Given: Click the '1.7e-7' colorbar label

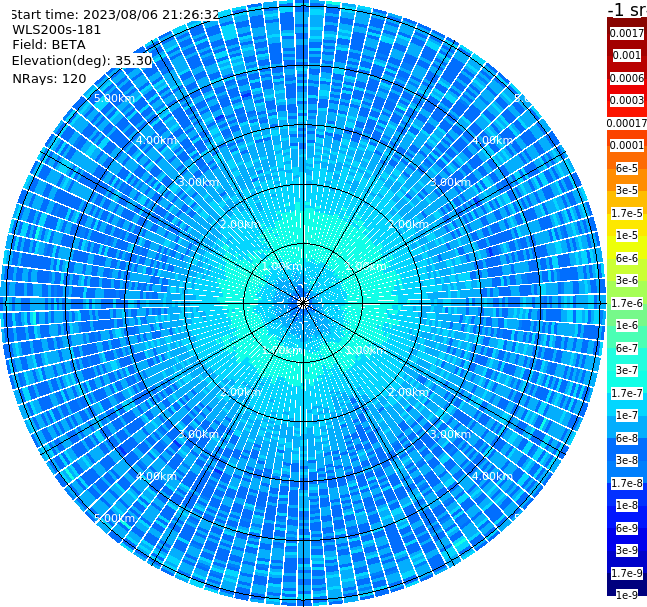Looking at the screenshot, I should coord(627,393).
